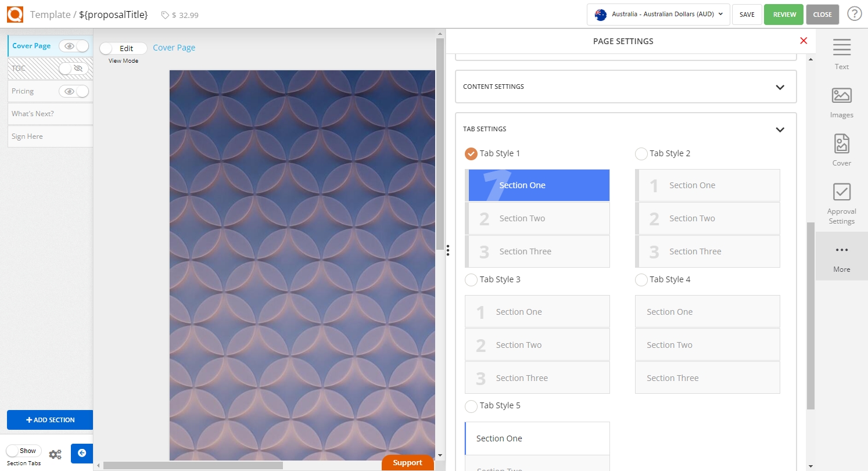Viewport: 868px width, 471px height.
Task: Expand the Content Settings section
Action: click(x=780, y=87)
